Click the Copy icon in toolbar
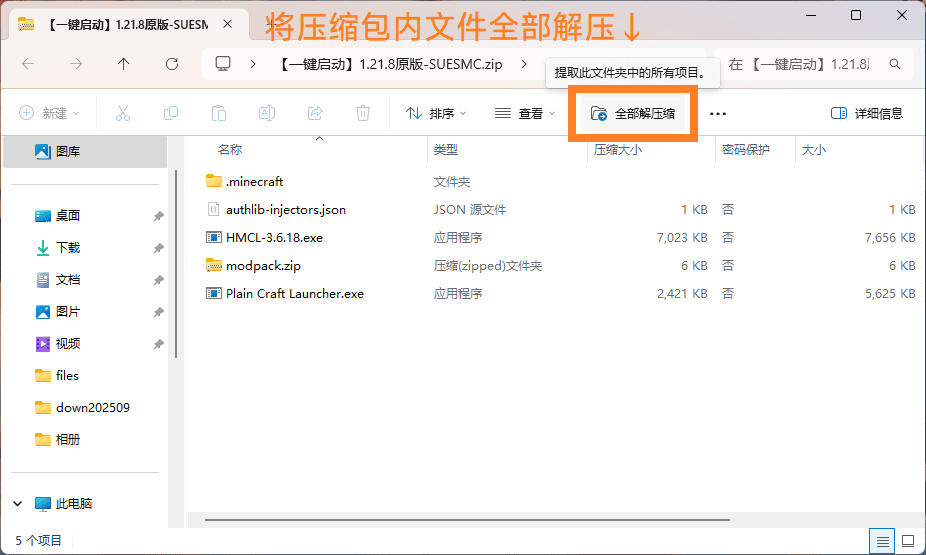Screen dimensions: 926x555 point(171,114)
